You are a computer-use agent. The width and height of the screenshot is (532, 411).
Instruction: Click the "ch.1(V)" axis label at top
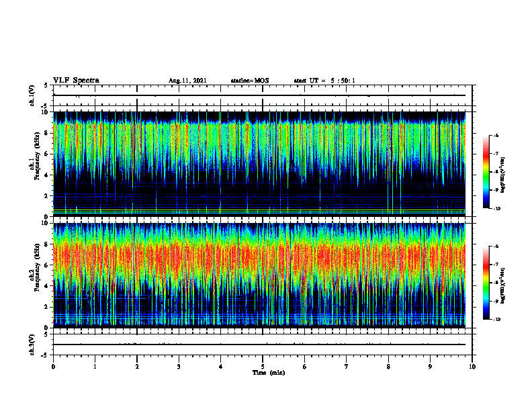[x=32, y=95]
